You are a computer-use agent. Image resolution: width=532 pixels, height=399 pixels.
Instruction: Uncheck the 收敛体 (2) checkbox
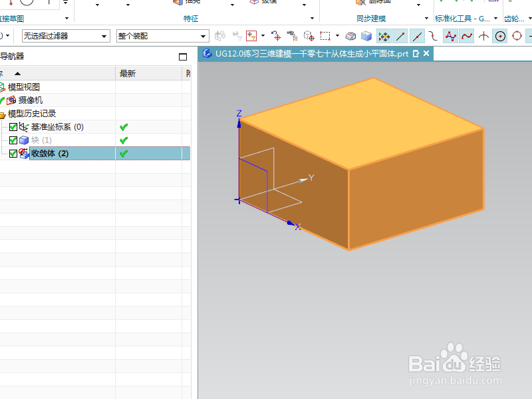coord(13,154)
